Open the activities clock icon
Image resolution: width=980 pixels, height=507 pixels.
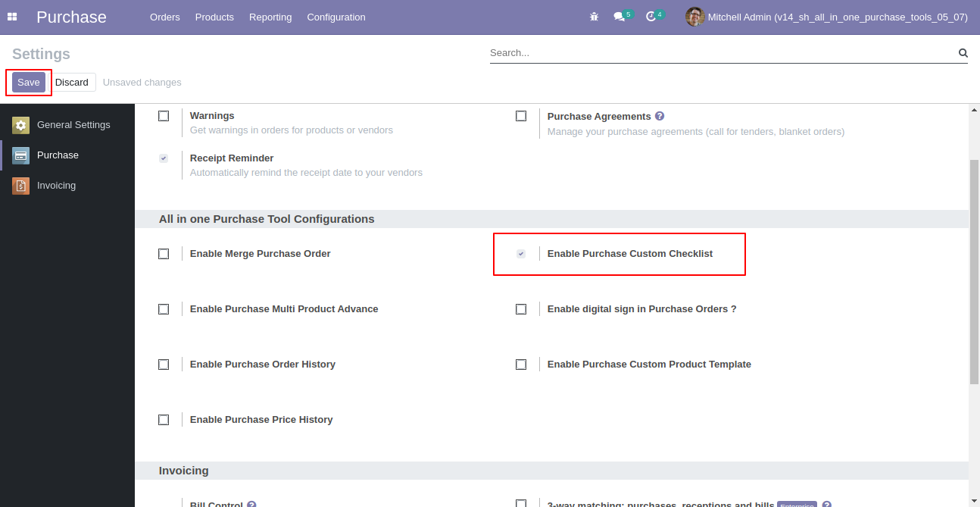coord(651,17)
